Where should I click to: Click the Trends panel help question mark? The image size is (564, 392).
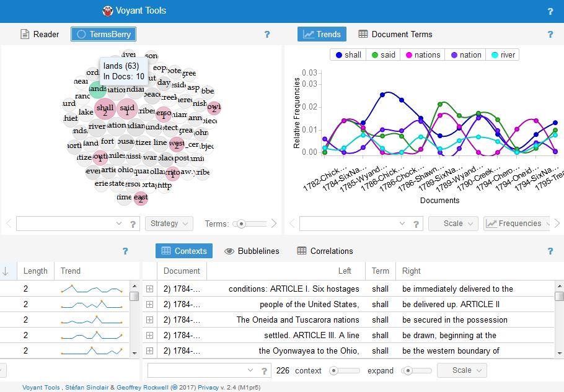[550, 35]
